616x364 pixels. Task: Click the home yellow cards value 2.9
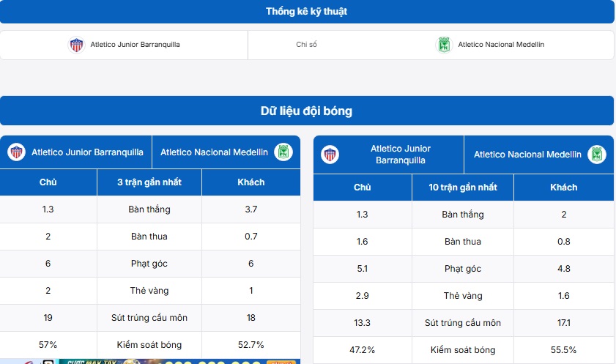pos(363,296)
